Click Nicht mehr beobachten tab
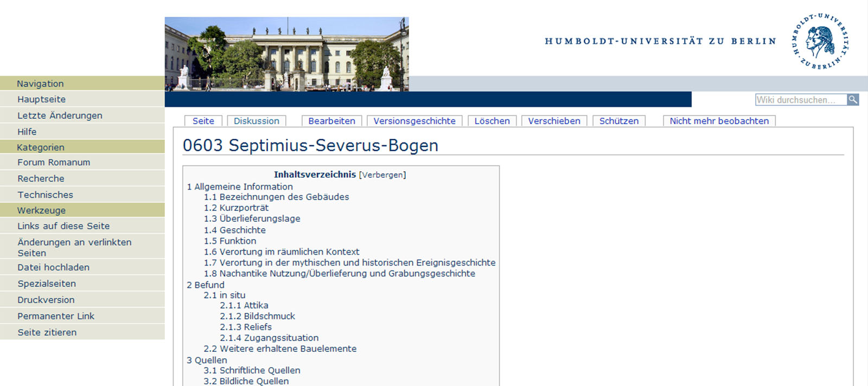The height and width of the screenshot is (386, 868). pyautogui.click(x=719, y=121)
